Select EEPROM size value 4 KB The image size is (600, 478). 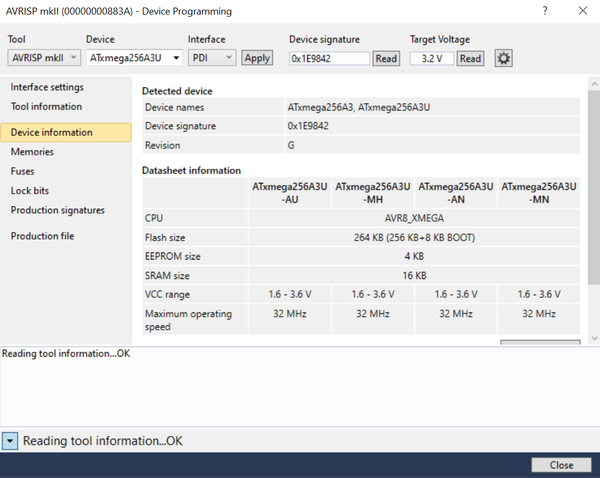[414, 256]
